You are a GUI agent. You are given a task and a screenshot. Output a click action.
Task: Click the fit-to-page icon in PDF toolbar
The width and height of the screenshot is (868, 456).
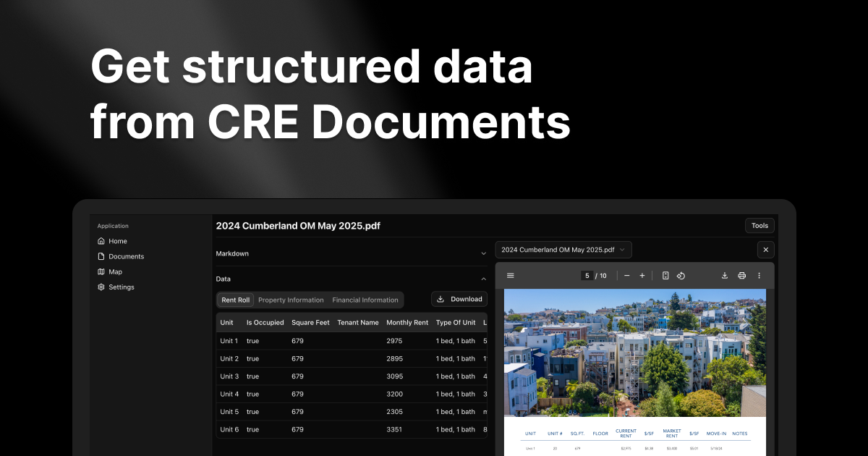pyautogui.click(x=665, y=276)
